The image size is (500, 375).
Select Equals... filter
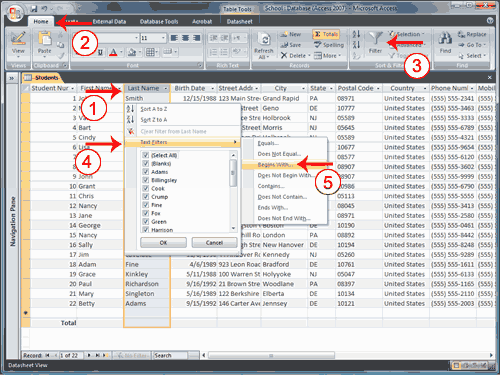[x=284, y=143]
